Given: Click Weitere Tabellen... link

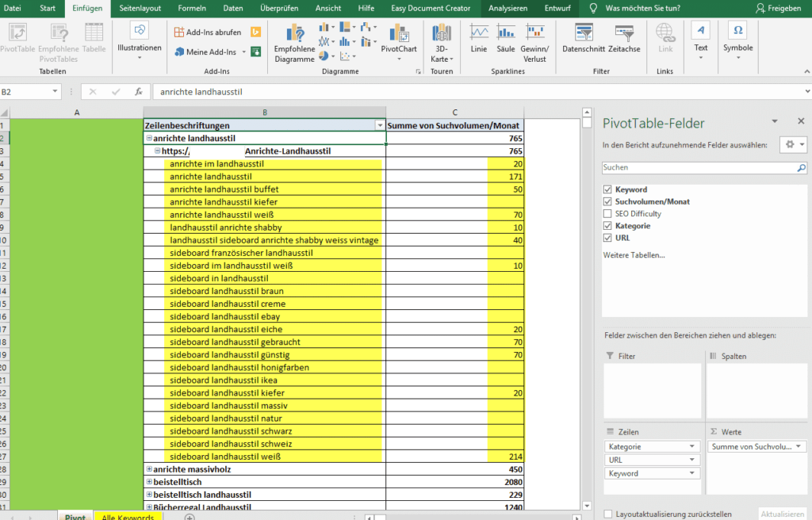Looking at the screenshot, I should pos(634,254).
